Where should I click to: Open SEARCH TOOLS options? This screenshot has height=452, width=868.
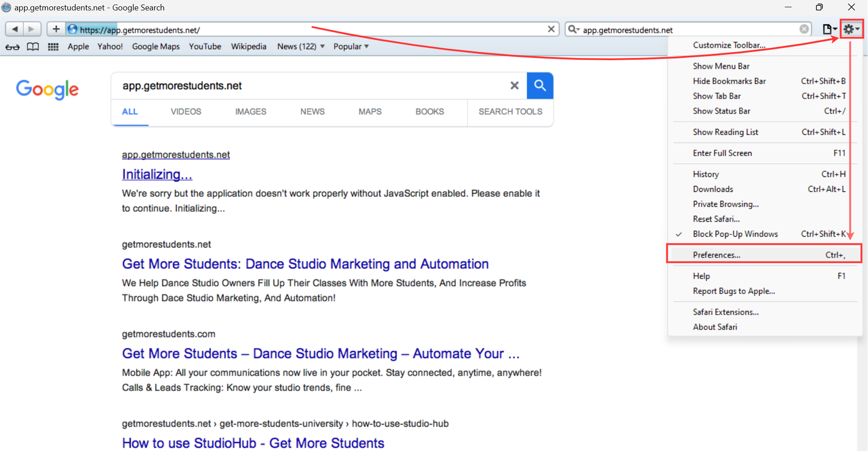coord(510,112)
